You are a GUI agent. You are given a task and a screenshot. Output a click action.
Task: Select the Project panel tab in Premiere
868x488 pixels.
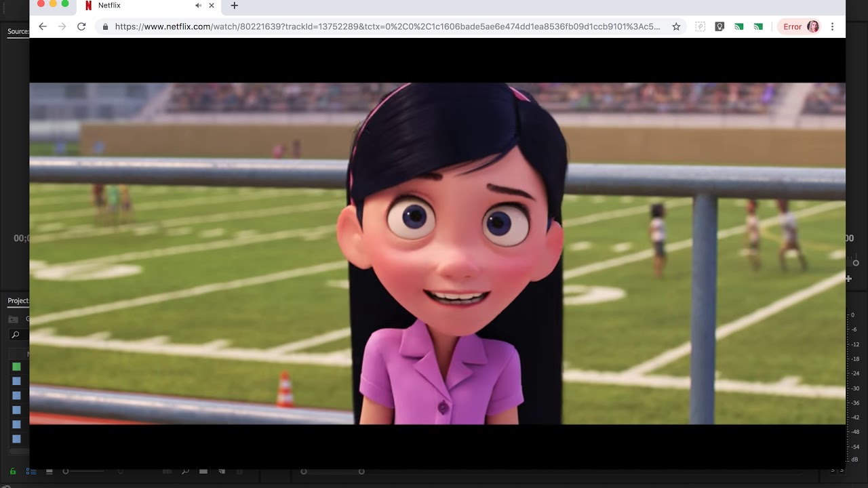tap(18, 300)
